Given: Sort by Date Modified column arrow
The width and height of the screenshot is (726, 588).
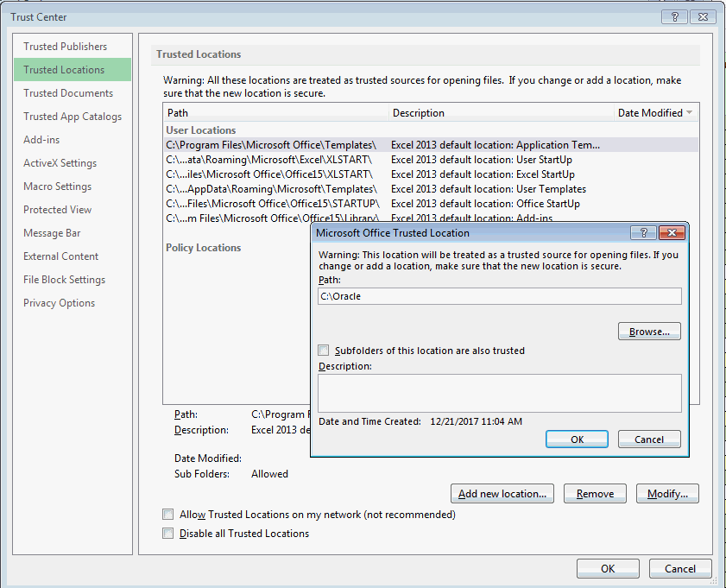Looking at the screenshot, I should (690, 112).
